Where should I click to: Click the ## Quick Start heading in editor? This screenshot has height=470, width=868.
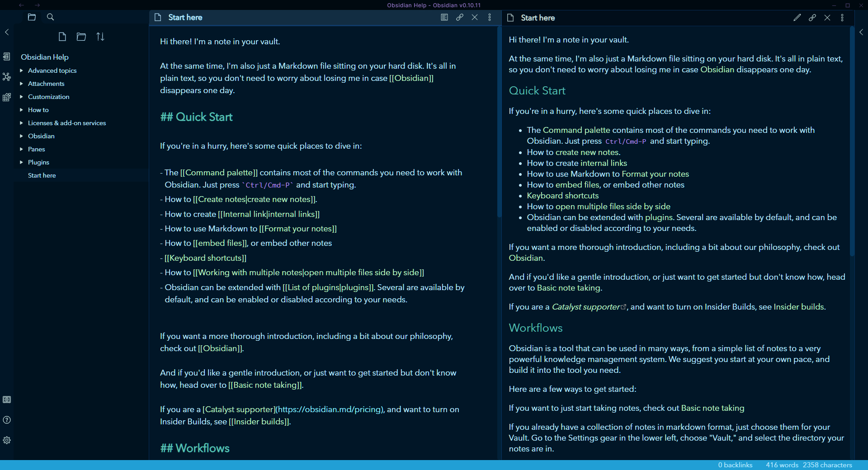(196, 117)
